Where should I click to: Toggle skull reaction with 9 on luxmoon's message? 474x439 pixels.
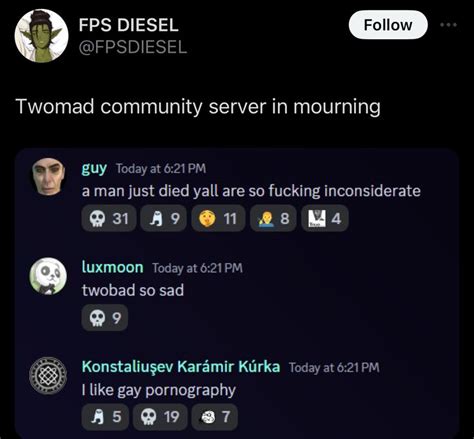point(105,318)
